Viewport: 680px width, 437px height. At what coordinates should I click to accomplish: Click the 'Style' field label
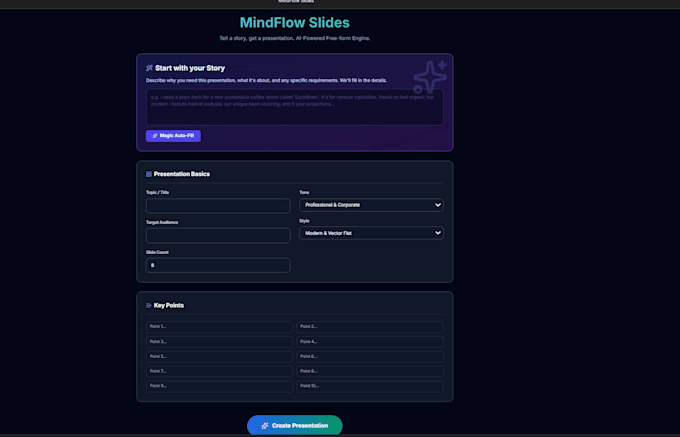tap(304, 221)
